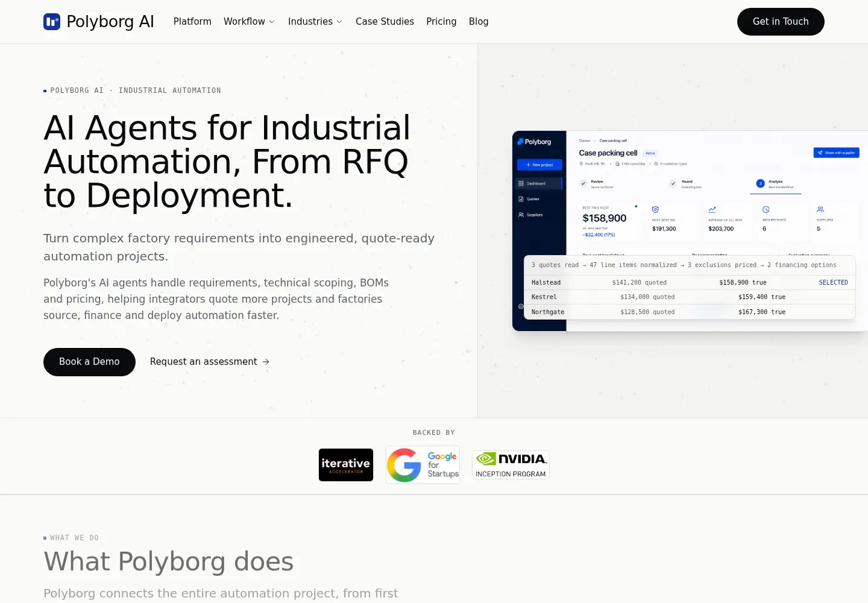Viewport: 868px width, 603px height.
Task: Visit the Blog page
Action: click(x=479, y=22)
